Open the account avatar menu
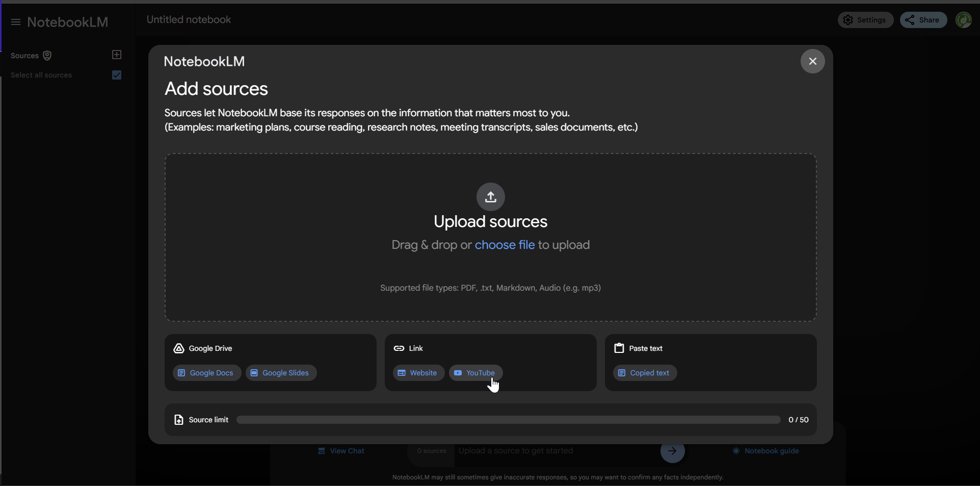Image resolution: width=980 pixels, height=486 pixels. (x=963, y=20)
